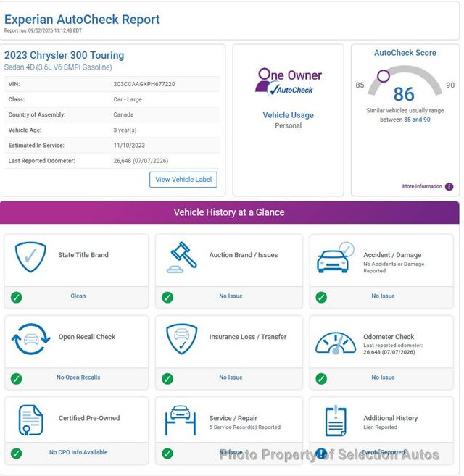Click the More Information info icon
Viewport: 464px width, 476px height.
click(449, 187)
